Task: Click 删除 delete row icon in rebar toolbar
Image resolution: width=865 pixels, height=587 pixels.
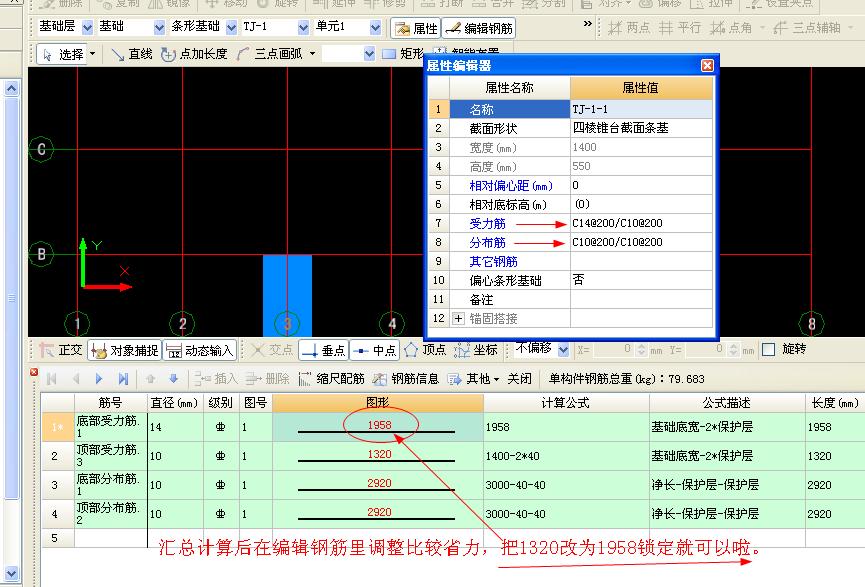Action: click(267, 378)
